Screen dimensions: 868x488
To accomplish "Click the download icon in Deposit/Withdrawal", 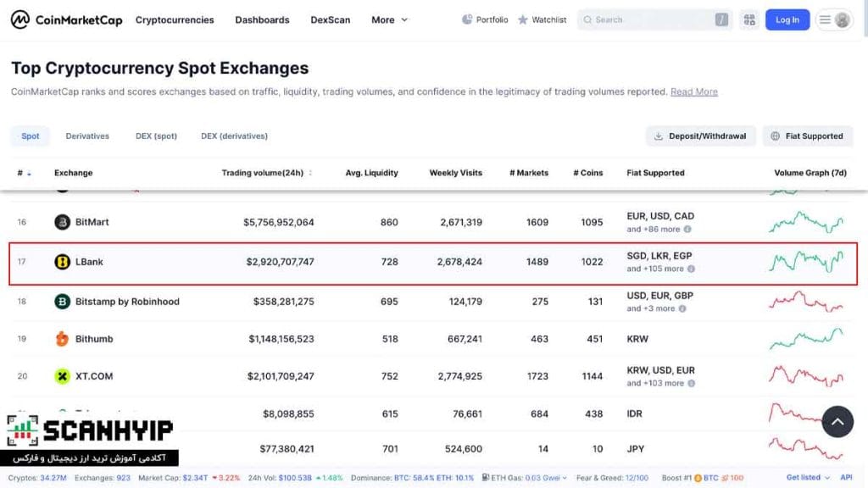I will point(658,136).
